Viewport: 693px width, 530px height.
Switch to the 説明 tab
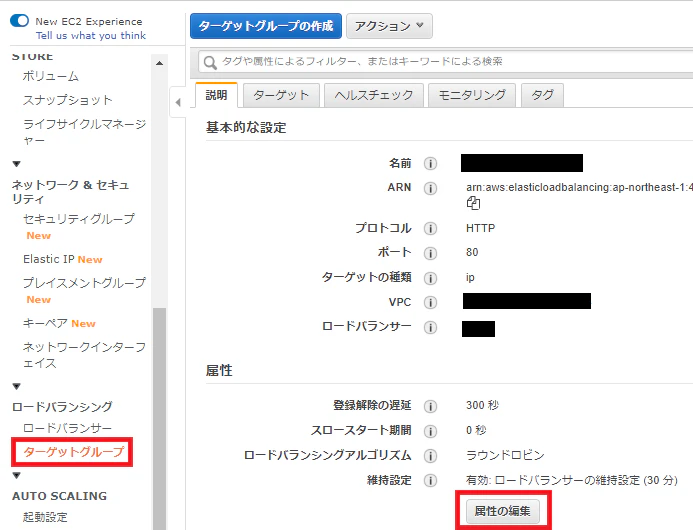(x=216, y=95)
